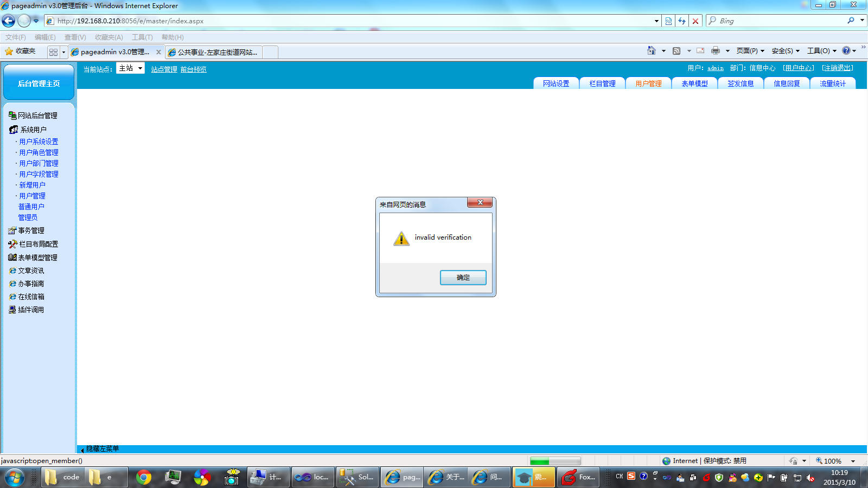
Task: Click the printer icon in command bar
Action: coord(716,50)
